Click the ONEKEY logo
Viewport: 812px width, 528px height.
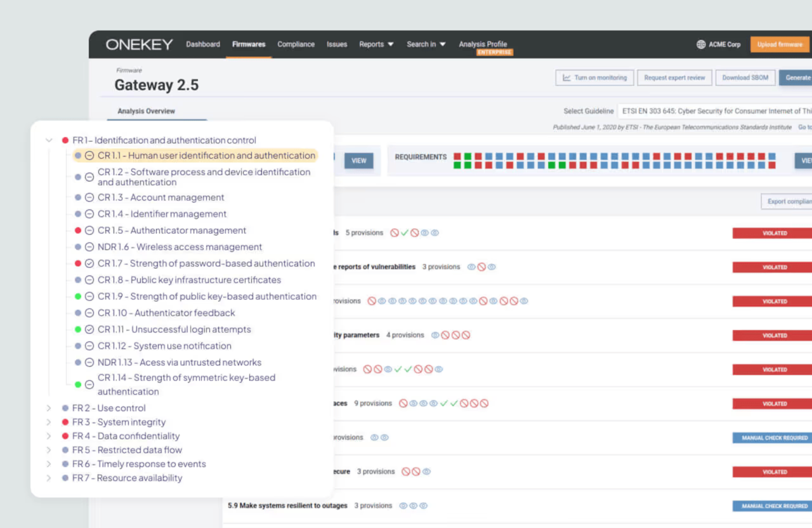[139, 44]
